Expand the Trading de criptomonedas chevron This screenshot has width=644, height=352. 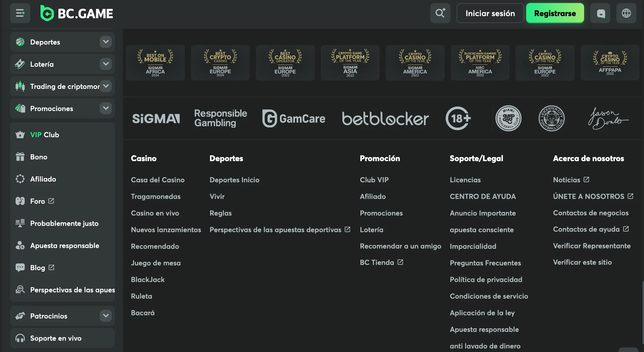tap(106, 86)
